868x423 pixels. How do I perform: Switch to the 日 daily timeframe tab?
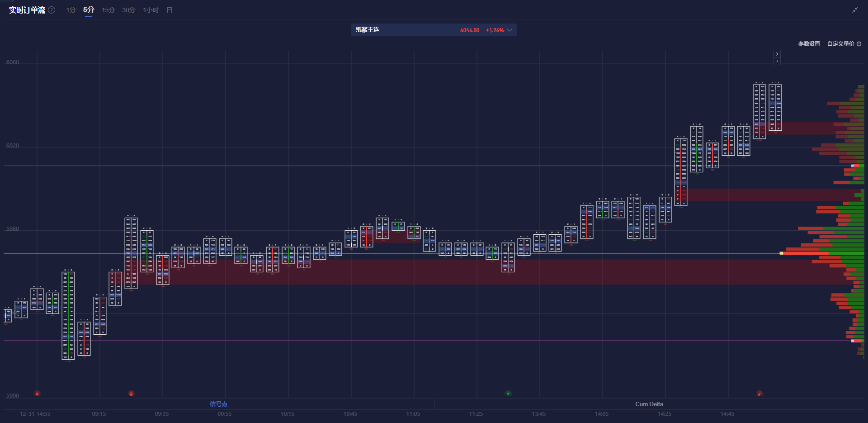tap(170, 10)
